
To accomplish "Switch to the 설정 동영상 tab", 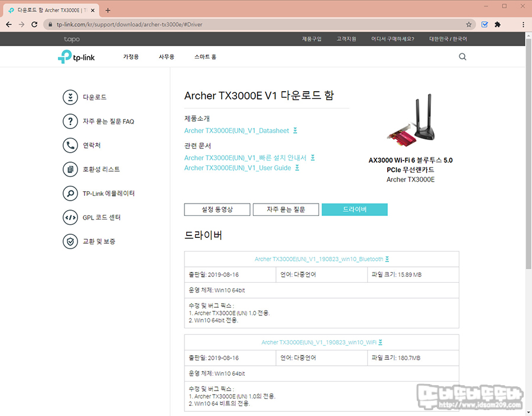I will (x=217, y=209).
